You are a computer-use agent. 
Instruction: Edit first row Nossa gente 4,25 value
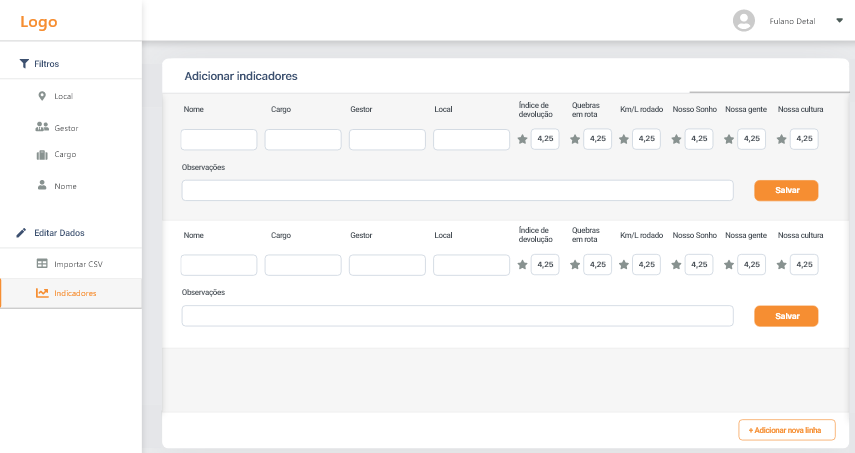[751, 139]
